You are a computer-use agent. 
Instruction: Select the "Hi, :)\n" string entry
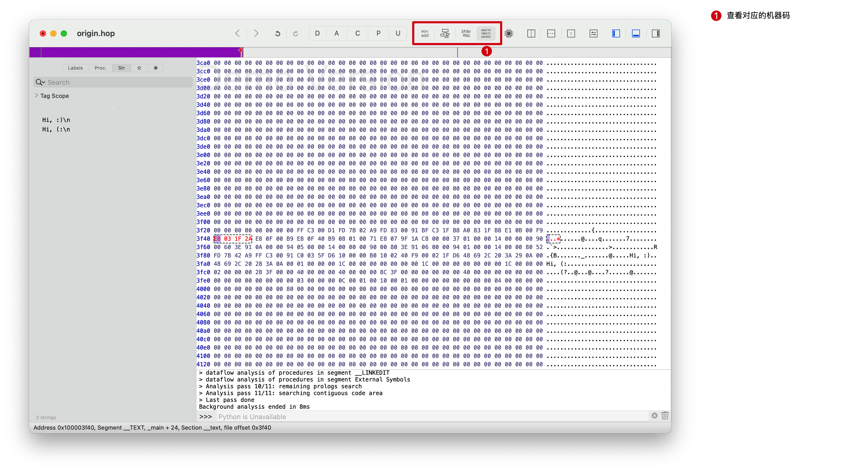pos(56,120)
